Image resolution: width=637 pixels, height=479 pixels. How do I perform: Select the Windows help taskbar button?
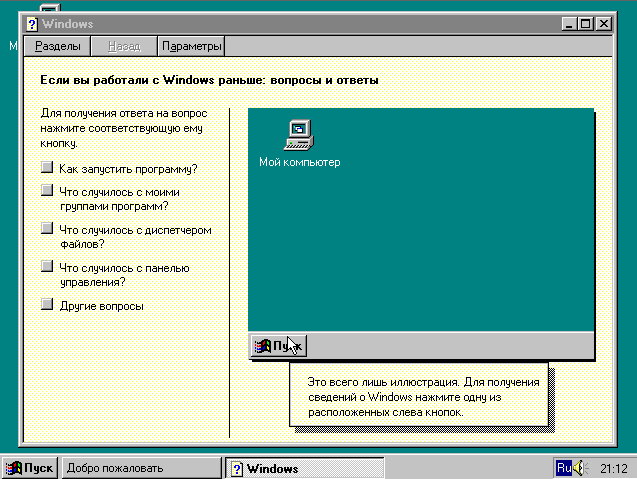tap(304, 467)
